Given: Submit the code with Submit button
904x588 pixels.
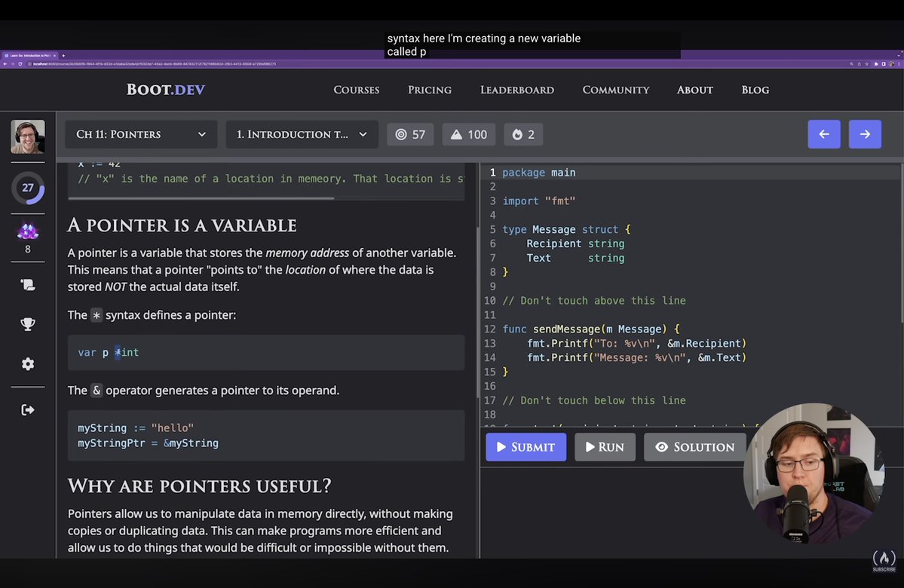Looking at the screenshot, I should click(526, 447).
